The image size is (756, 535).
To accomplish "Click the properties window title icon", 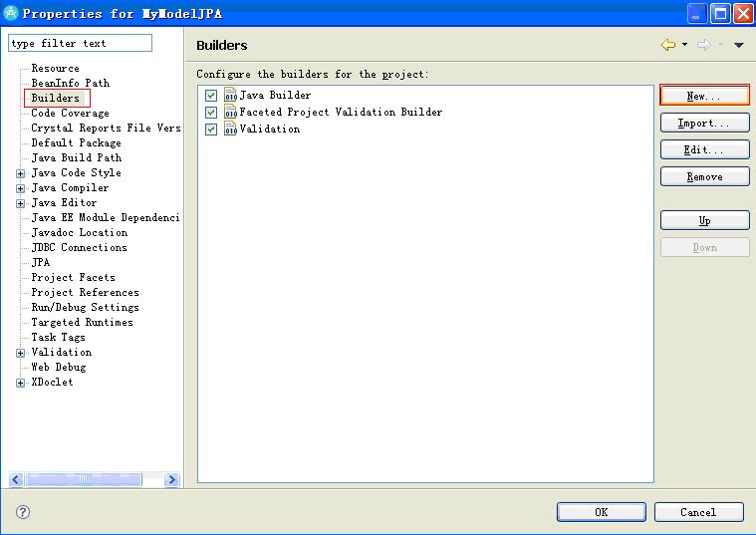I will tap(11, 13).
